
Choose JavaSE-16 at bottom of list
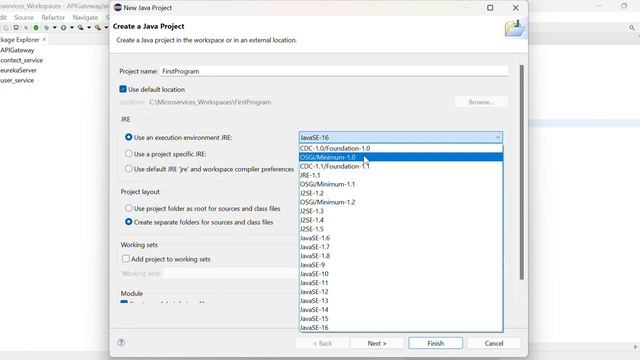point(401,327)
